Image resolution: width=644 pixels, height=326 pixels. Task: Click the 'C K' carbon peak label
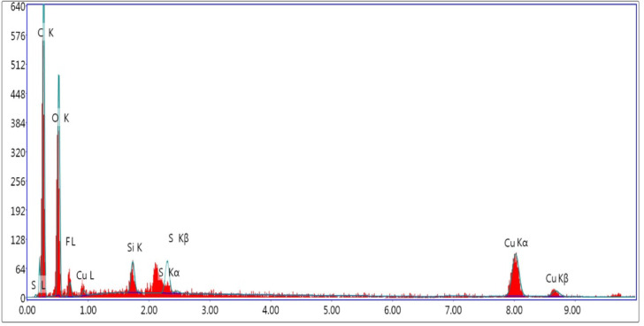click(x=46, y=33)
